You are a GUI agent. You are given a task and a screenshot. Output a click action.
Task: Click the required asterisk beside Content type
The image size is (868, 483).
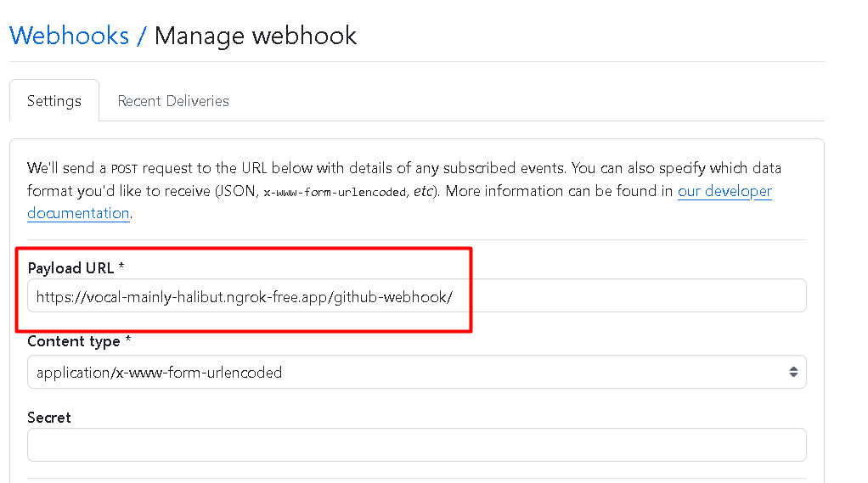pos(128,341)
